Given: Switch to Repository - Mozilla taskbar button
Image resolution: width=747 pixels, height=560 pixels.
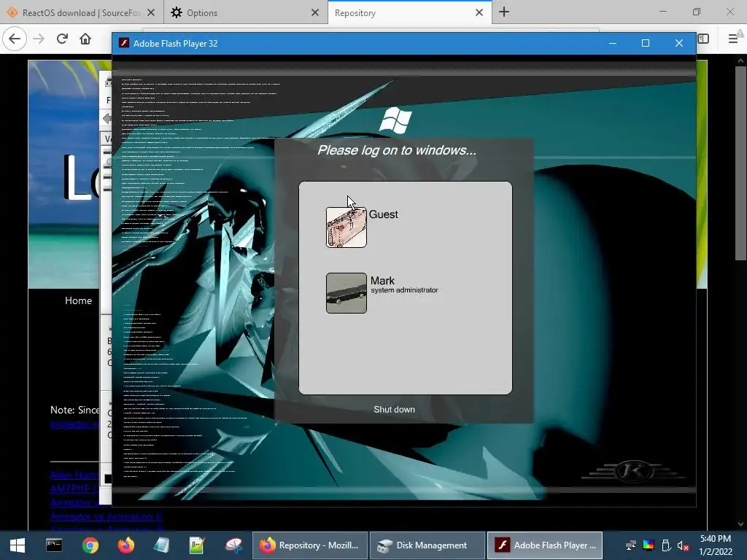Looking at the screenshot, I should coord(310,545).
